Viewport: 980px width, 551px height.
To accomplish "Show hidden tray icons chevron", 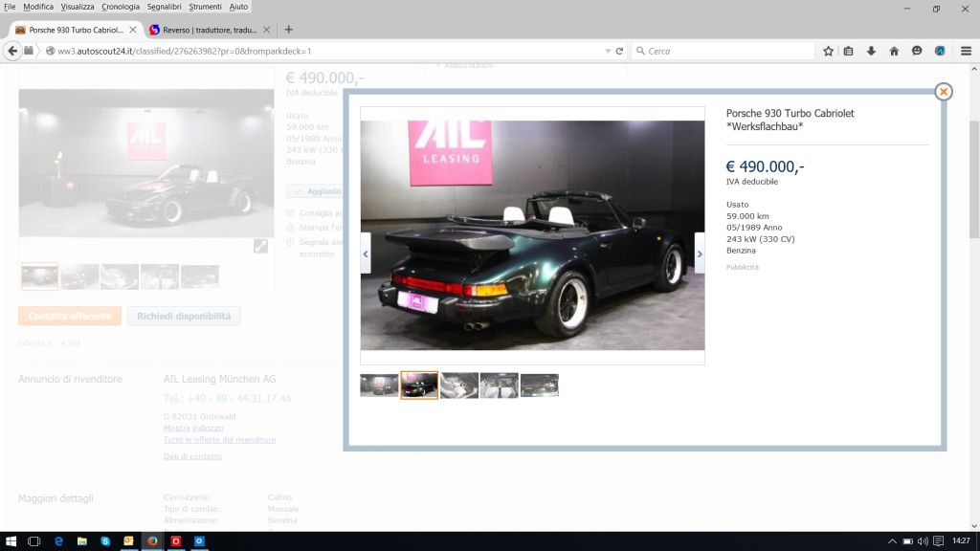I will (x=892, y=541).
